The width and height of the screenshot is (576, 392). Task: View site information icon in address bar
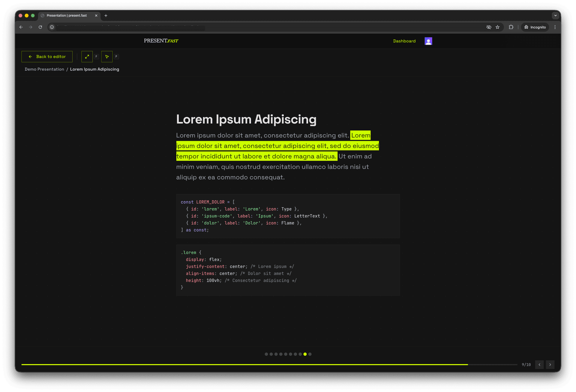(x=52, y=27)
